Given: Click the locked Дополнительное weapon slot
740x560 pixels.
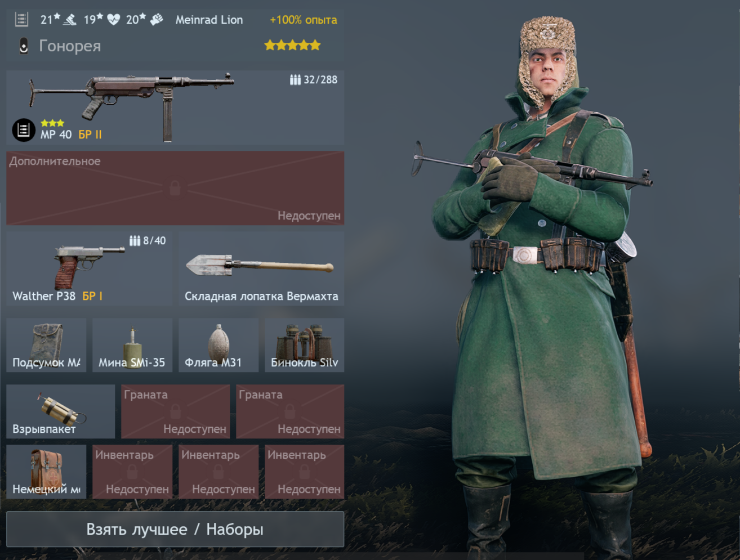Looking at the screenshot, I should [175, 188].
